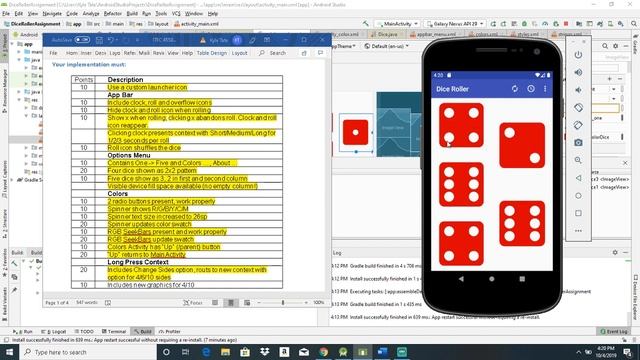
Task: Take an emulator screenshot with camera icon
Action: coord(578,142)
